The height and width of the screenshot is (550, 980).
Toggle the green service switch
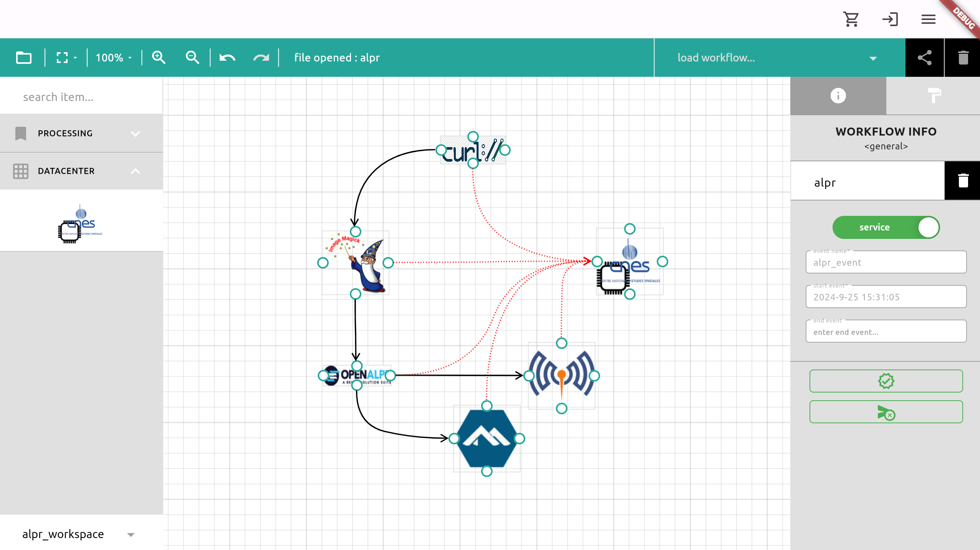(x=886, y=227)
